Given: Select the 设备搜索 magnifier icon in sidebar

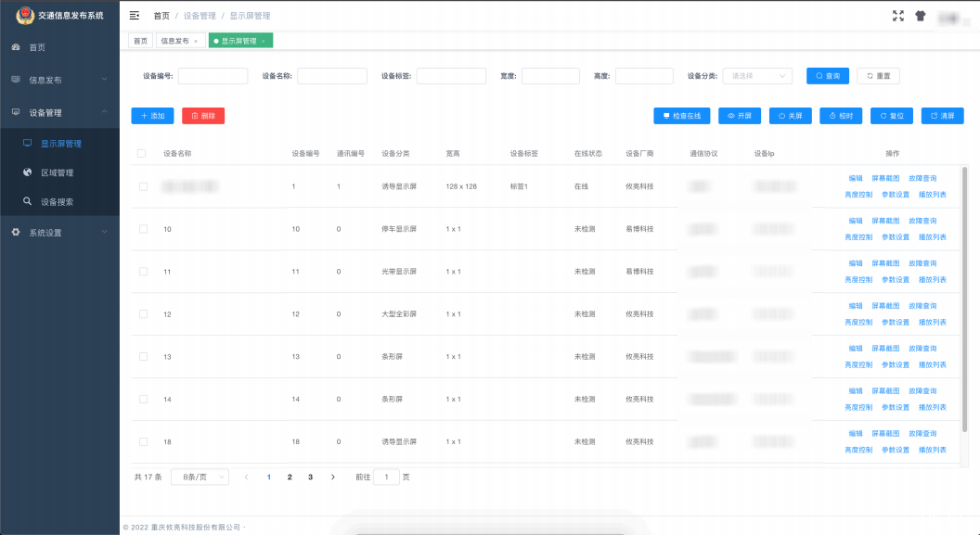Looking at the screenshot, I should point(26,202).
